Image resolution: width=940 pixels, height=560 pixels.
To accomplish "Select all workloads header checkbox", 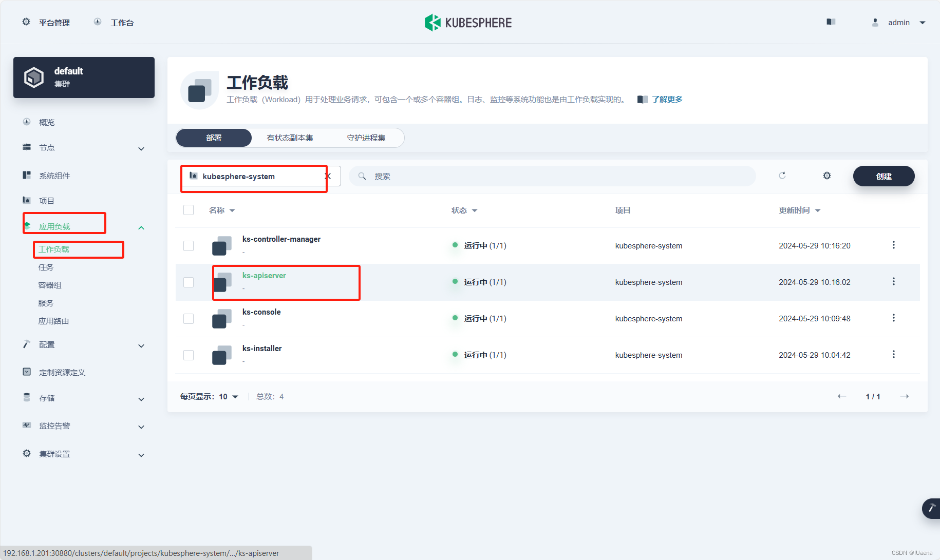I will 189,210.
